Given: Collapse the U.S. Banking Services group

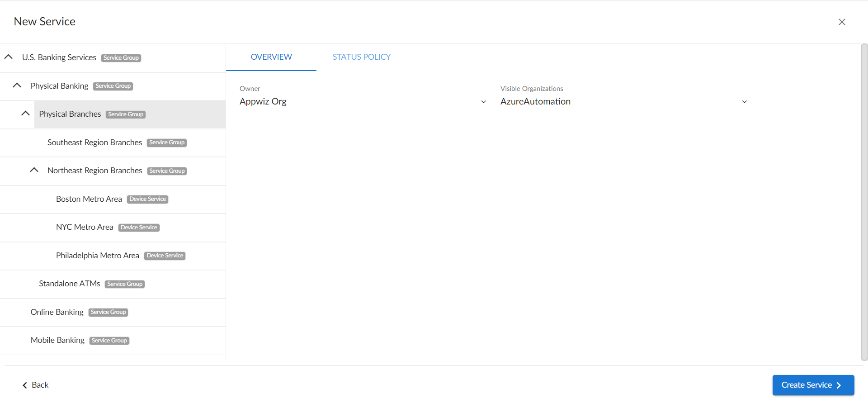Looking at the screenshot, I should (x=9, y=57).
